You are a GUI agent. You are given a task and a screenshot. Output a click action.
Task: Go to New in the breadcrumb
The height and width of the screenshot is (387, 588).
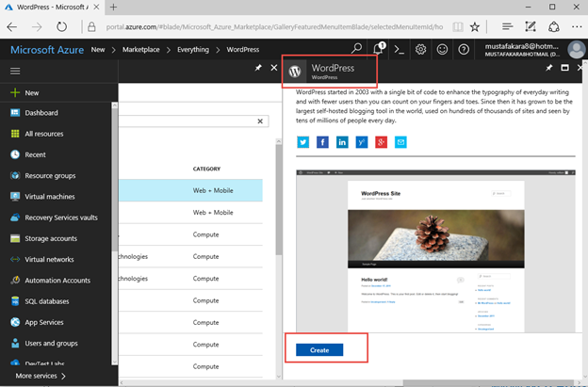(98, 50)
